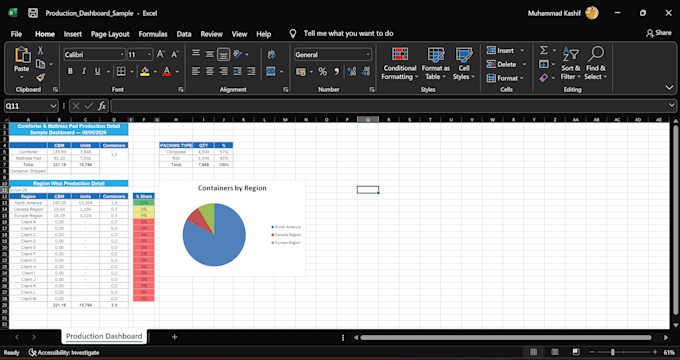
Task: Open the Font Color dropdown arrow
Action: point(177,72)
